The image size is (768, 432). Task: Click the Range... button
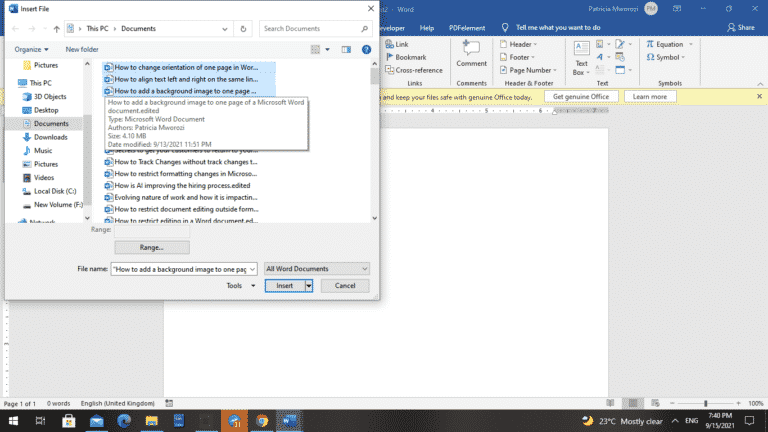click(152, 247)
